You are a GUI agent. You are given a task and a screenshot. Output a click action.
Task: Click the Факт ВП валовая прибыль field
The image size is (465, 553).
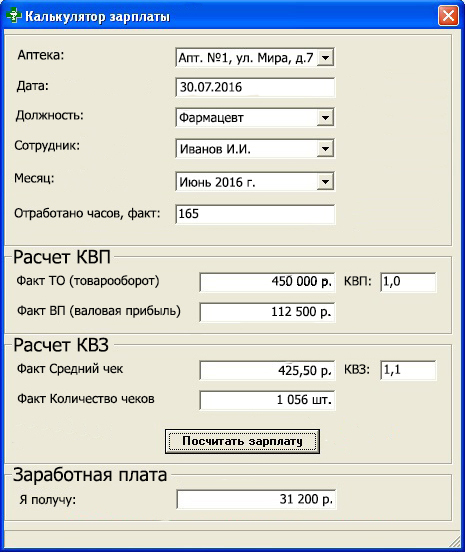point(267,312)
